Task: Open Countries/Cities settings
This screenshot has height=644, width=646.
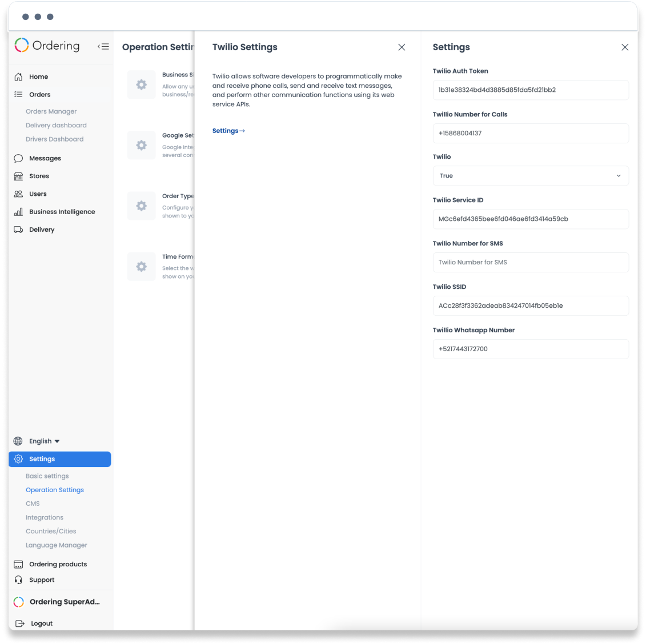Action: click(51, 531)
